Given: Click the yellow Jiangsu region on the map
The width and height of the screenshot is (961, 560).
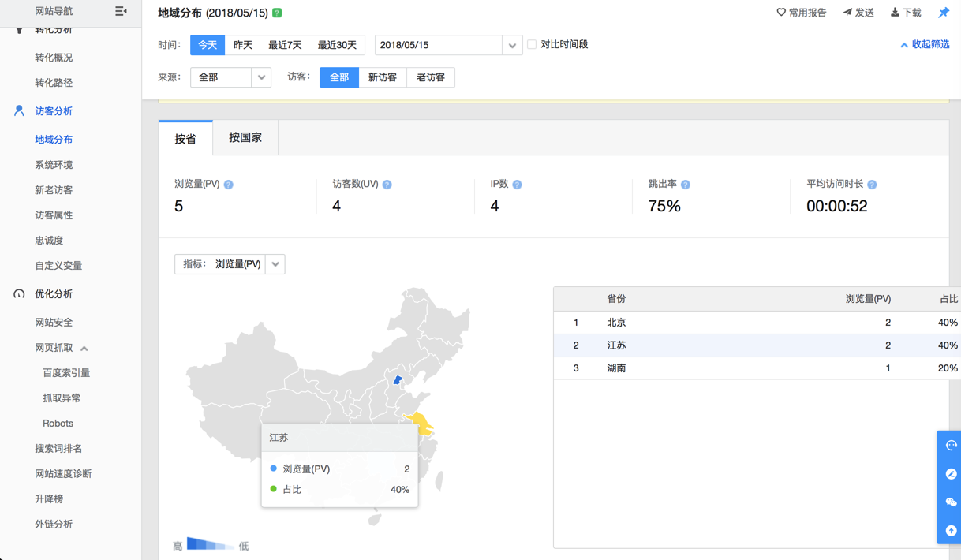Looking at the screenshot, I should pyautogui.click(x=422, y=424).
